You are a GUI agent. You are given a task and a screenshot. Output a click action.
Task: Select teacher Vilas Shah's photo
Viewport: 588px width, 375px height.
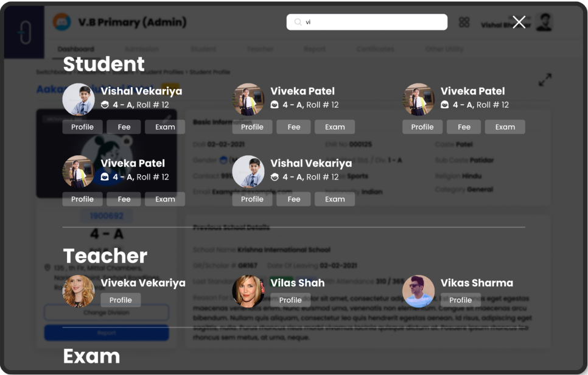pyautogui.click(x=248, y=291)
